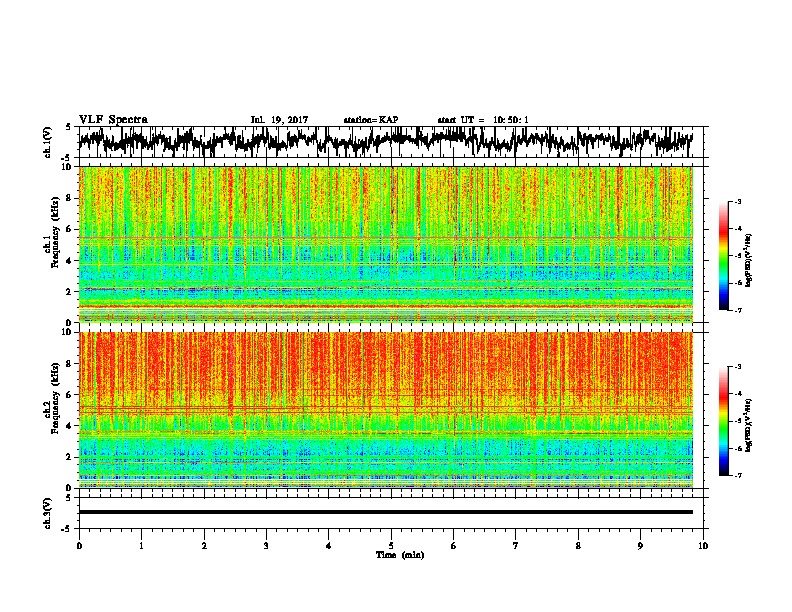Click time axis tick label "5"
Image resolution: width=792 pixels, height=612 pixels.
pos(391,546)
